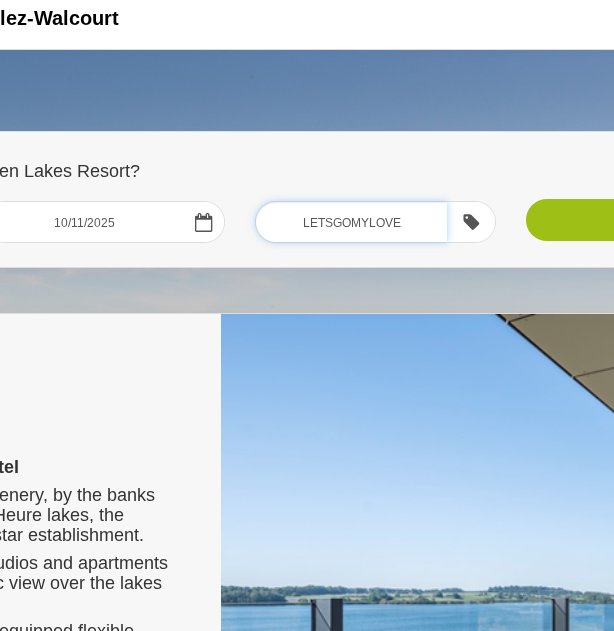614x631 pixels.
Task: Click the bold 'tel' section heading
Action: (9, 467)
